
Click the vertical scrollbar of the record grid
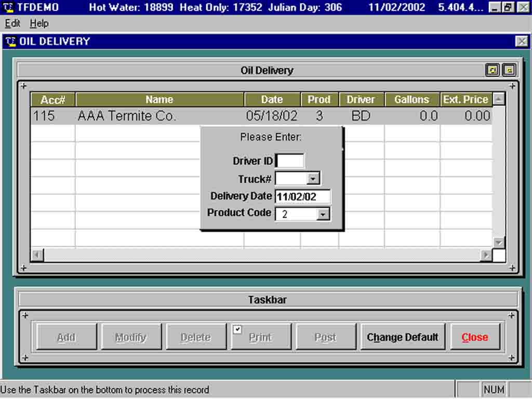(498, 171)
